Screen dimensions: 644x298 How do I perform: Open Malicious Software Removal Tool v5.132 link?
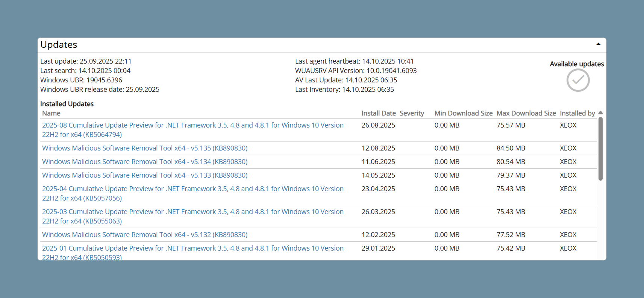pos(145,235)
